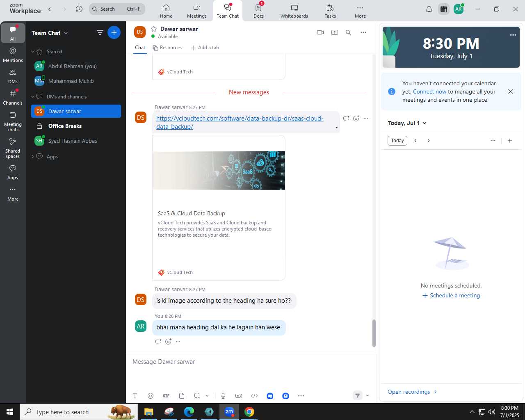Click the chat messages vertical scrollbar
This screenshot has width=525, height=420.
click(374, 333)
